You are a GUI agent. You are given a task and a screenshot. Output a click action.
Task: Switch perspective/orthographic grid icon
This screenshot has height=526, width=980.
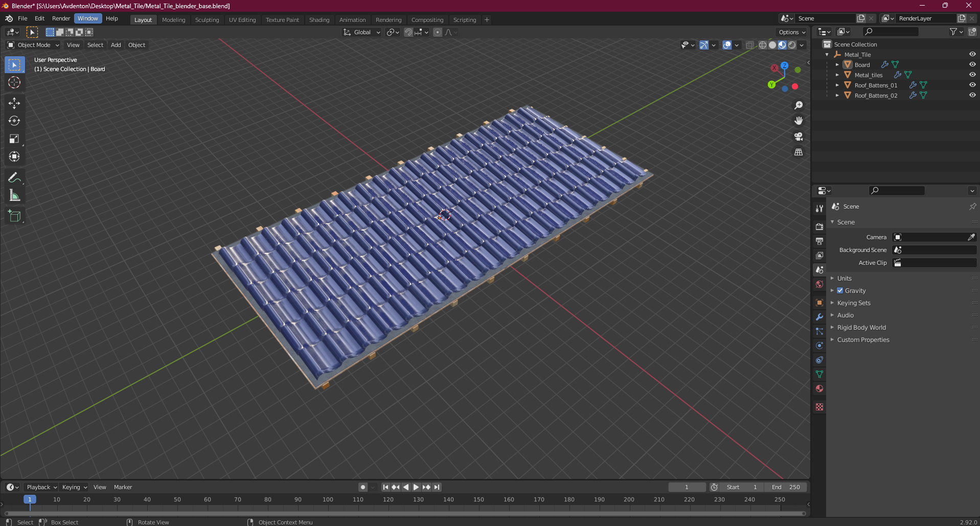tap(799, 152)
